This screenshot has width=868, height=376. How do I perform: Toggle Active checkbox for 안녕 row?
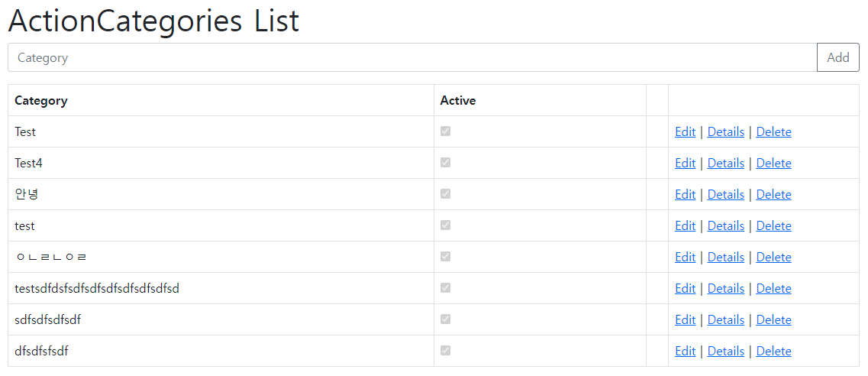pos(446,194)
